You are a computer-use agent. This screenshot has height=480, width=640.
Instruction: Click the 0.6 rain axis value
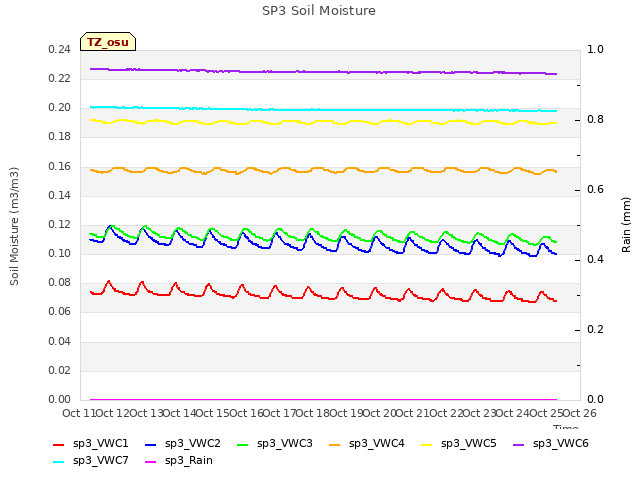(x=595, y=189)
